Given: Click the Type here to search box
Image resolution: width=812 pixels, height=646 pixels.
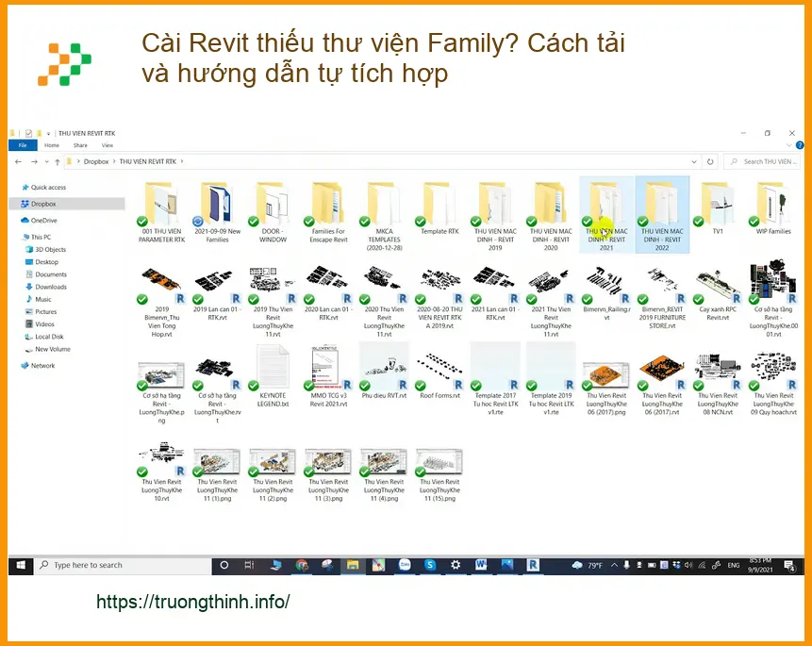Looking at the screenshot, I should tap(123, 565).
